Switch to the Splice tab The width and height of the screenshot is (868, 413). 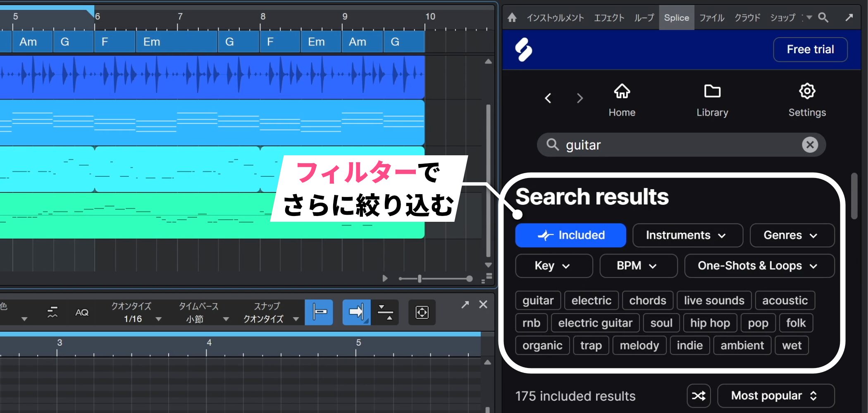[676, 18]
